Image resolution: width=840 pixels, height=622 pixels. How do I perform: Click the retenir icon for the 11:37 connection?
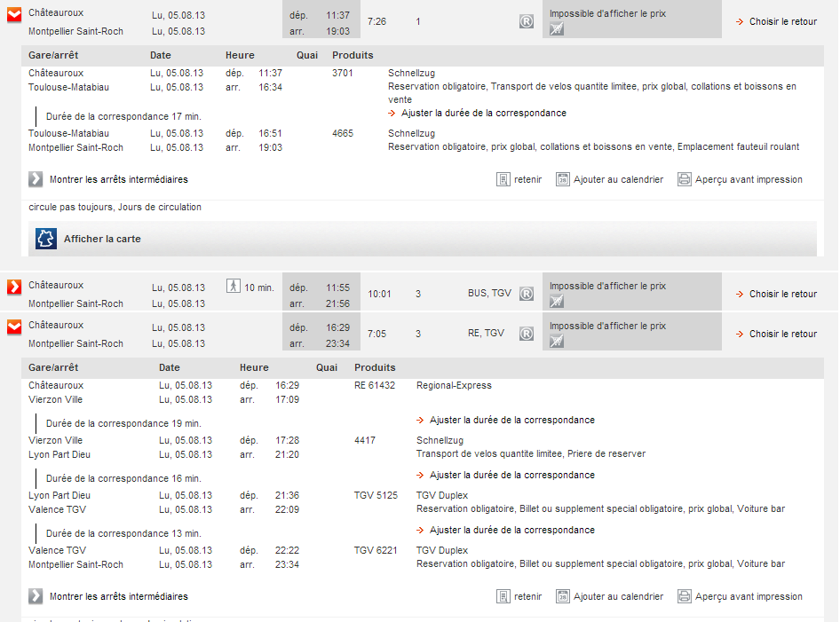point(503,179)
